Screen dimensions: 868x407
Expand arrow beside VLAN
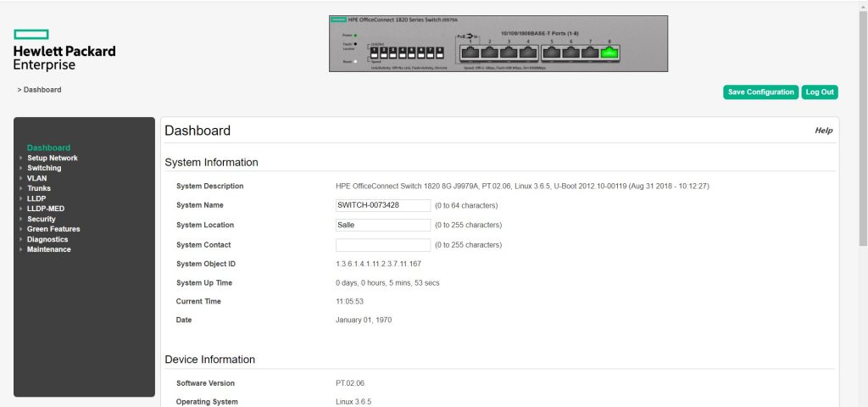click(x=21, y=178)
